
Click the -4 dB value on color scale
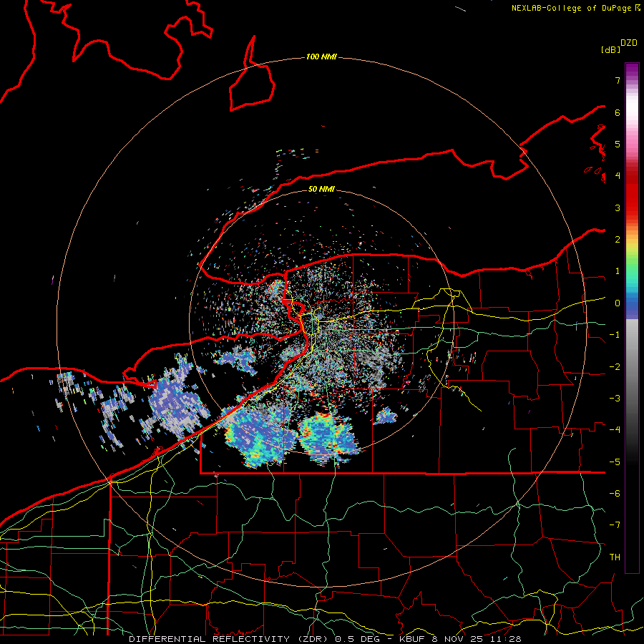615,430
